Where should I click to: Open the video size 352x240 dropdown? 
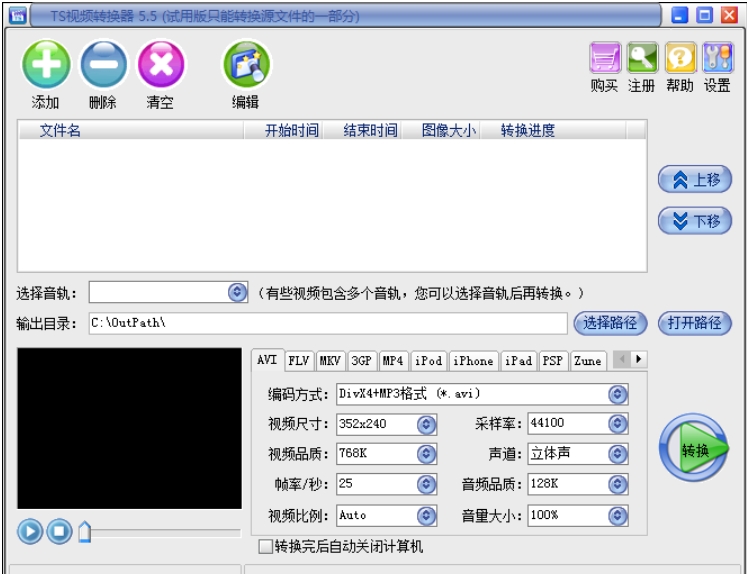click(426, 424)
